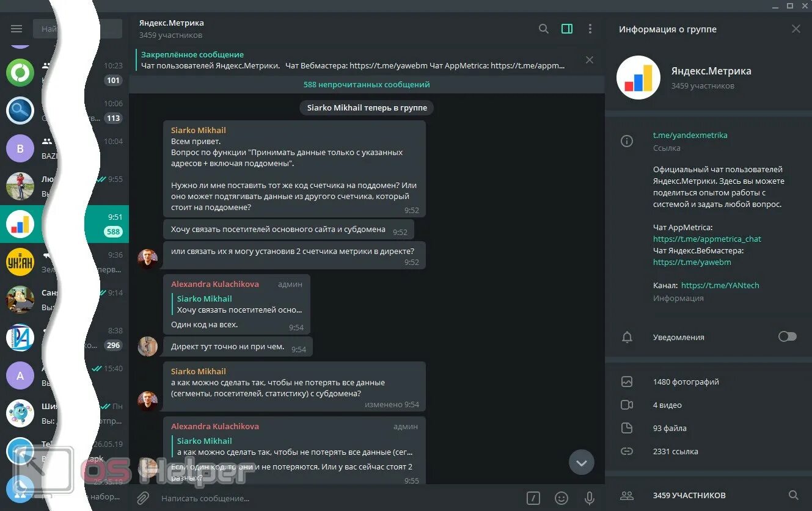Click Siarko Mikhail avatar beside 9:52 message
812x511 pixels.
pos(147,259)
